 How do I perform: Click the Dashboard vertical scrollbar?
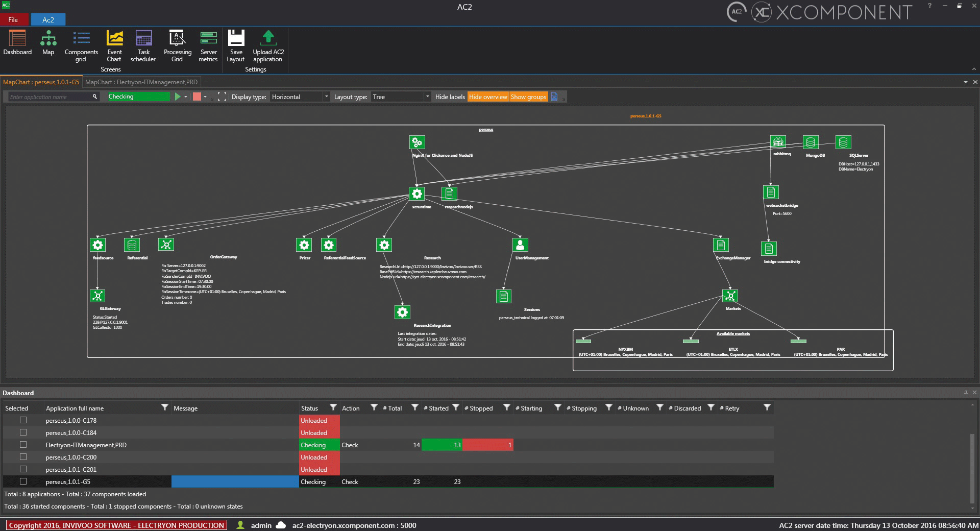(973, 469)
